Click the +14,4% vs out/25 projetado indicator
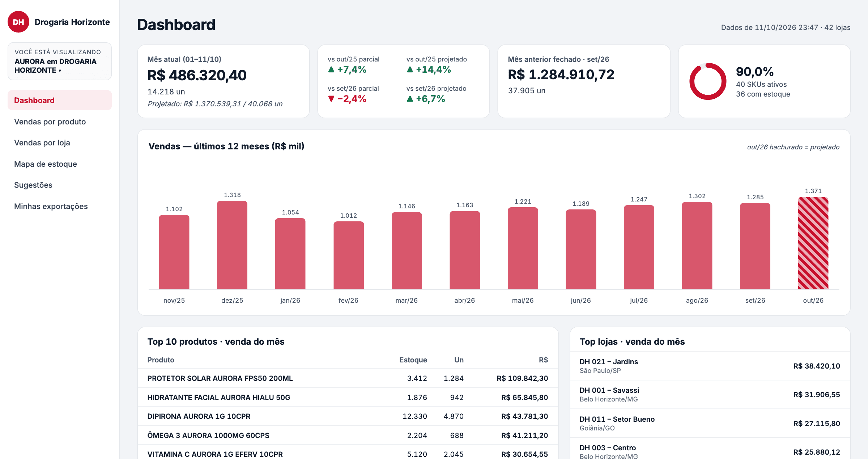 point(429,69)
